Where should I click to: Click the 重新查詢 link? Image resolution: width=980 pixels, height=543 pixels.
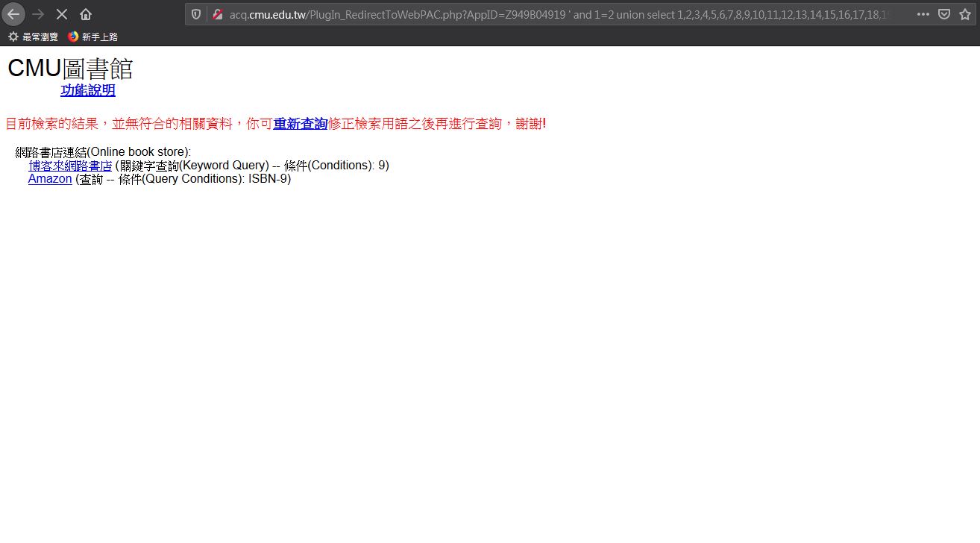pyautogui.click(x=301, y=124)
